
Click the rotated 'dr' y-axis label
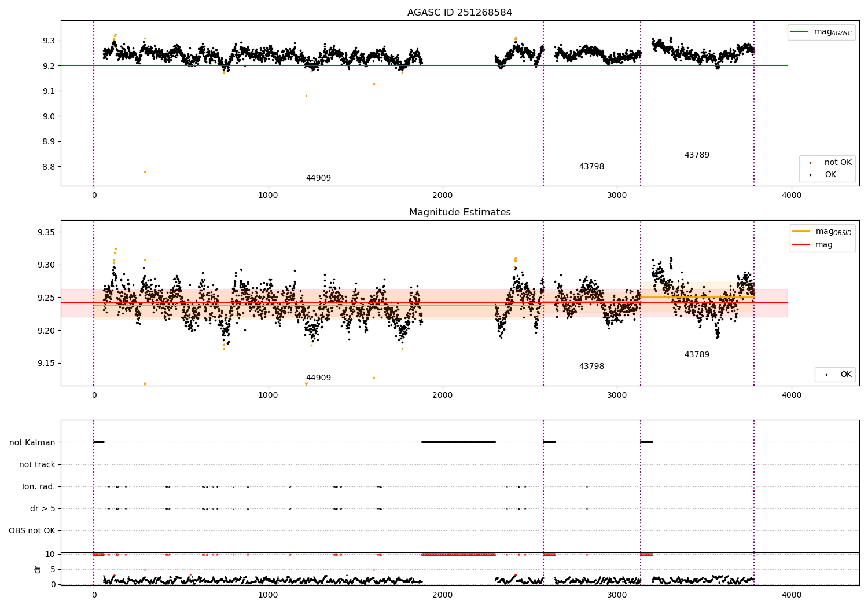[x=38, y=569]
